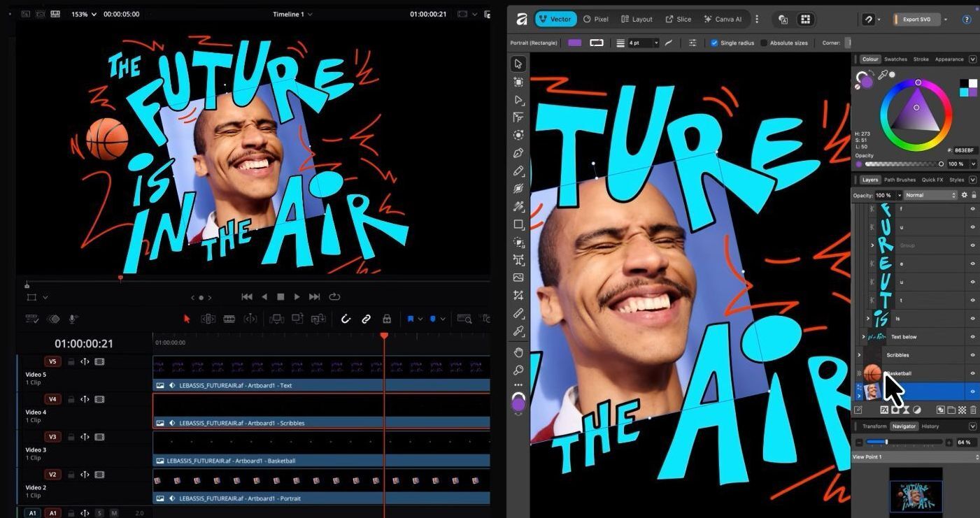
Task: Select the Pen tool in Affinity toolbar
Action: coord(518,153)
